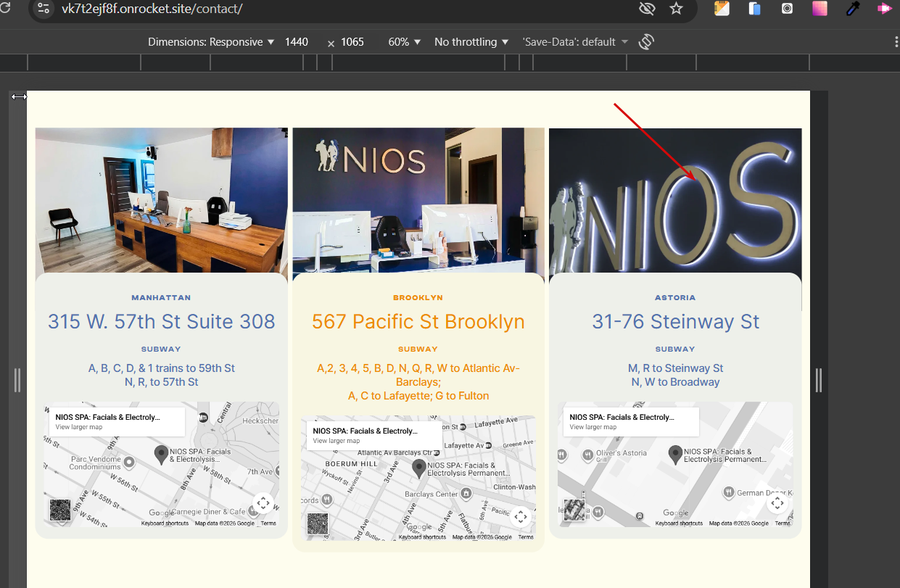The image size is (900, 588).
Task: Click the viewport width field showing 1440
Action: (x=297, y=42)
